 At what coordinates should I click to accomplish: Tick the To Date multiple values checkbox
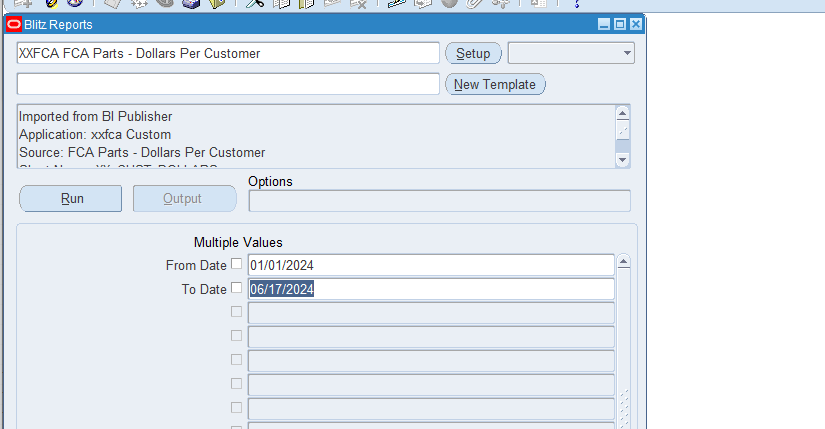point(236,287)
